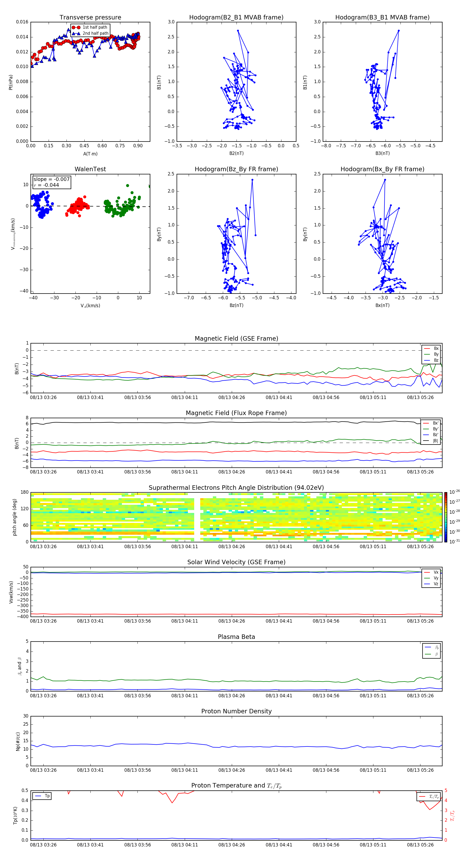Click the |B| entry in flux rope legend

tap(431, 441)
